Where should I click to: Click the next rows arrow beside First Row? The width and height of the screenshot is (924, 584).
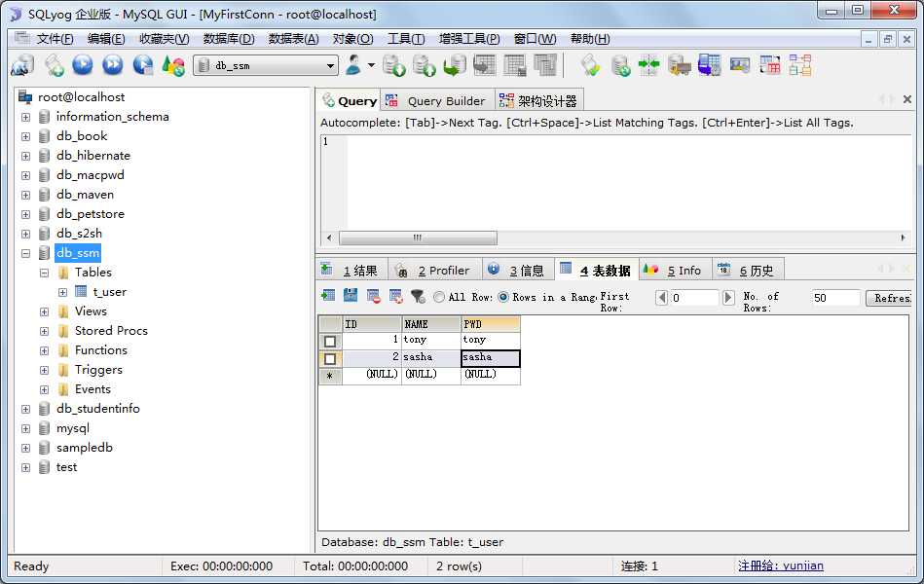728,297
